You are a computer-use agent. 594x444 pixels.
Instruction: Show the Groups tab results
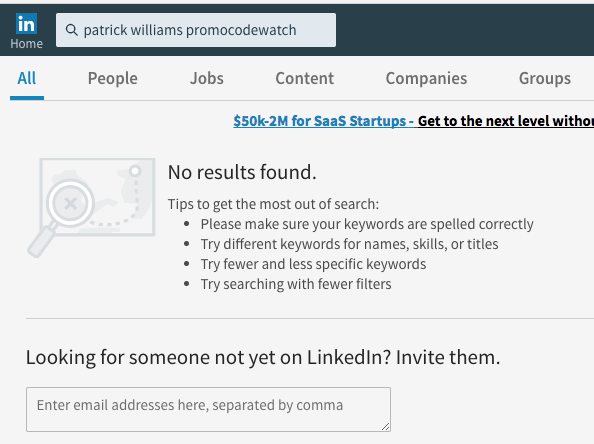tap(545, 78)
